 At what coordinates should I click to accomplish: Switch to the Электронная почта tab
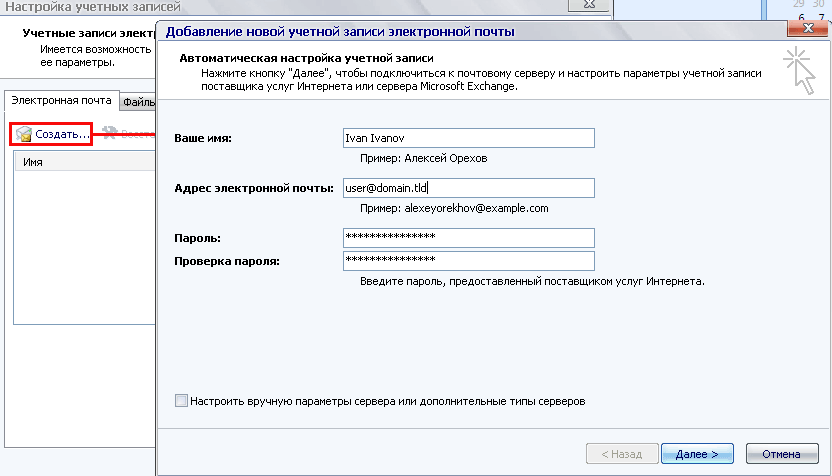pyautogui.click(x=61, y=101)
